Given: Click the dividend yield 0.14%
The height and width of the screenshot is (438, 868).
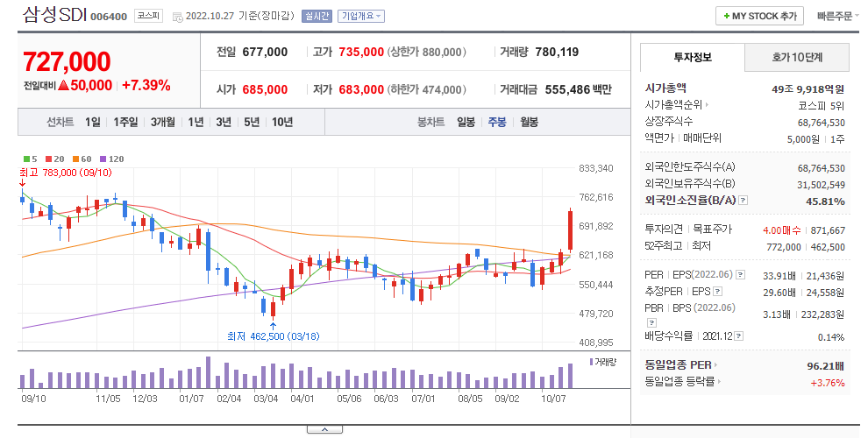Looking at the screenshot, I should [831, 337].
